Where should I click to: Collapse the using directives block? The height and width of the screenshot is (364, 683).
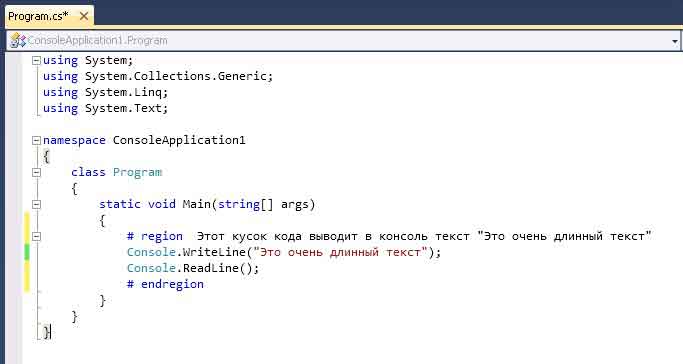tap(37, 61)
